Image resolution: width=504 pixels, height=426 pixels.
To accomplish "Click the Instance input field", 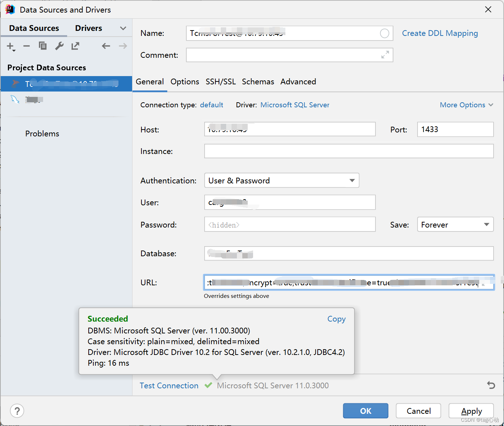I will tap(349, 151).
